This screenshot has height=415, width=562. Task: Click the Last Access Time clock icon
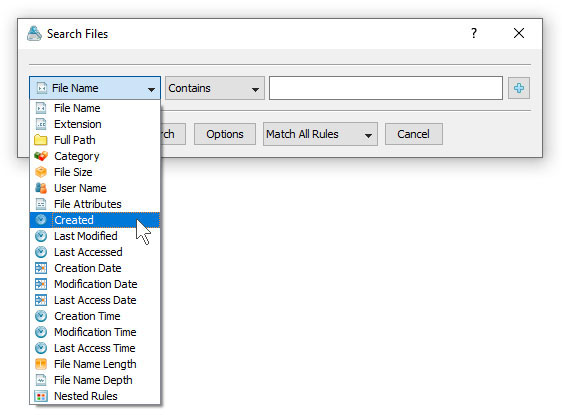pos(41,348)
